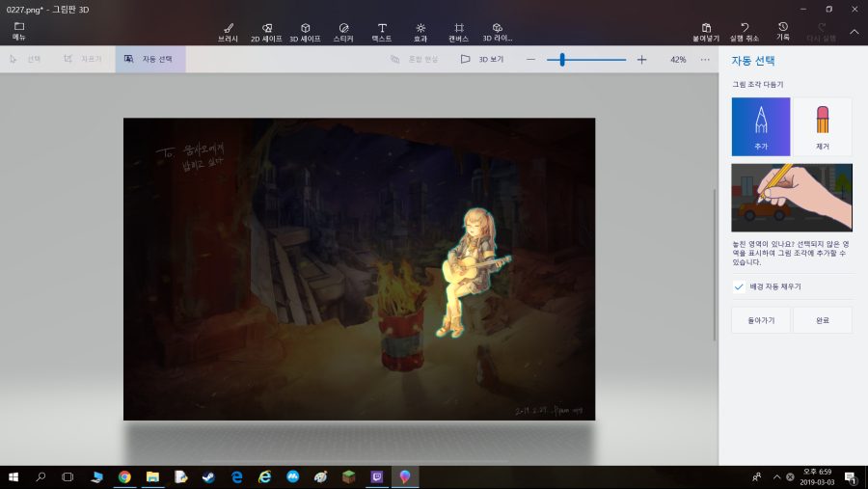868x489 pixels.
Task: Select the 자동 선택 magic select tool
Action: pos(150,59)
